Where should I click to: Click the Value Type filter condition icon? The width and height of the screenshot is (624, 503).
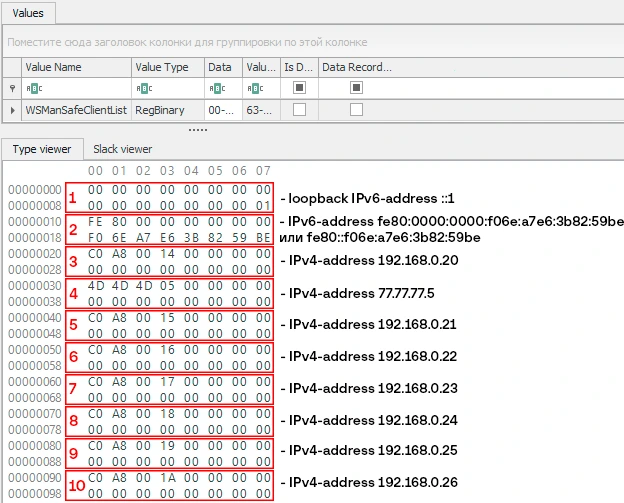pos(141,88)
